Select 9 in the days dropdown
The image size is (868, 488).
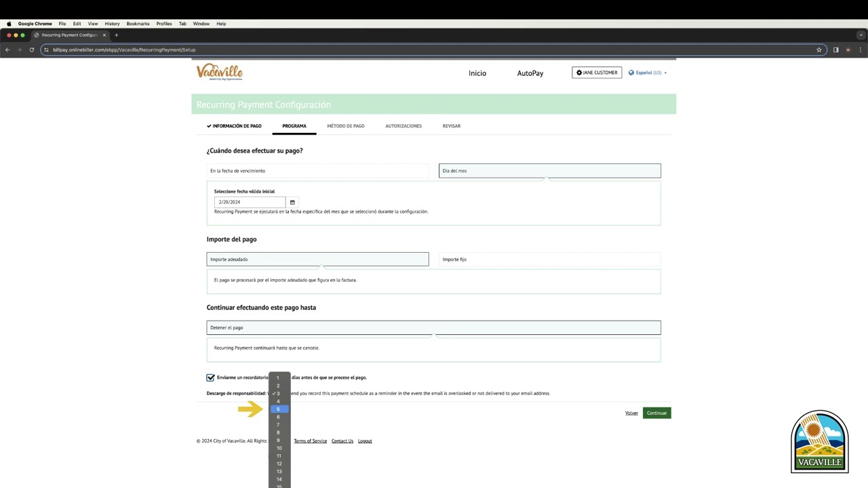click(x=279, y=441)
